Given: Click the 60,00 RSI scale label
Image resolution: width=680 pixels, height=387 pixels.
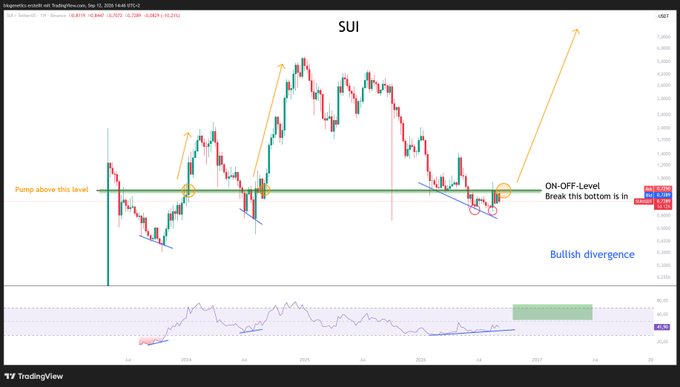Looking at the screenshot, I should tap(662, 314).
